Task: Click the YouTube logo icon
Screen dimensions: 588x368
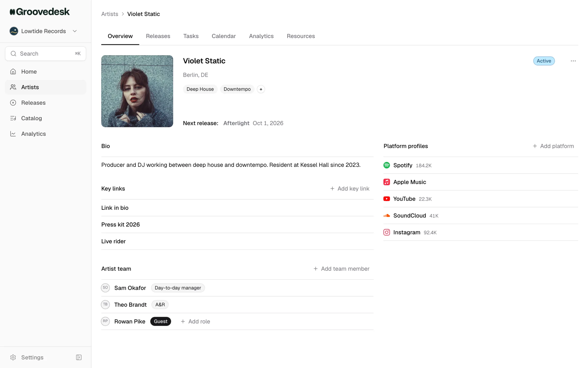Action: 387,199
